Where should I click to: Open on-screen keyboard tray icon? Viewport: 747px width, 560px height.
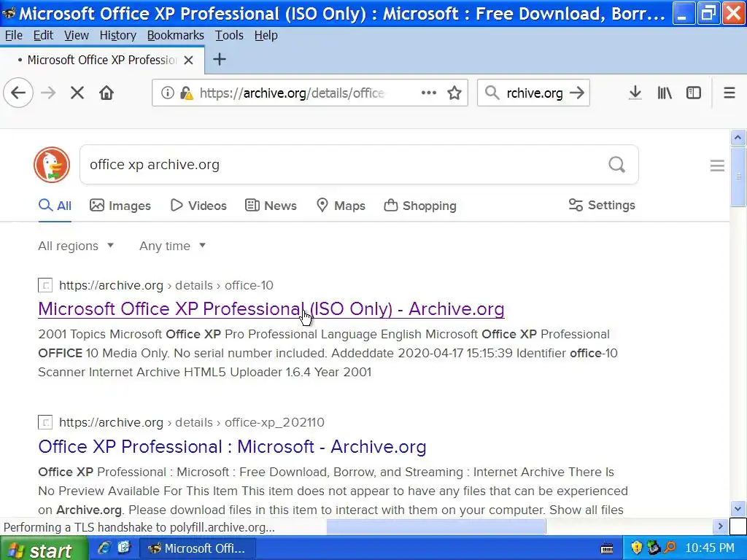[608, 548]
